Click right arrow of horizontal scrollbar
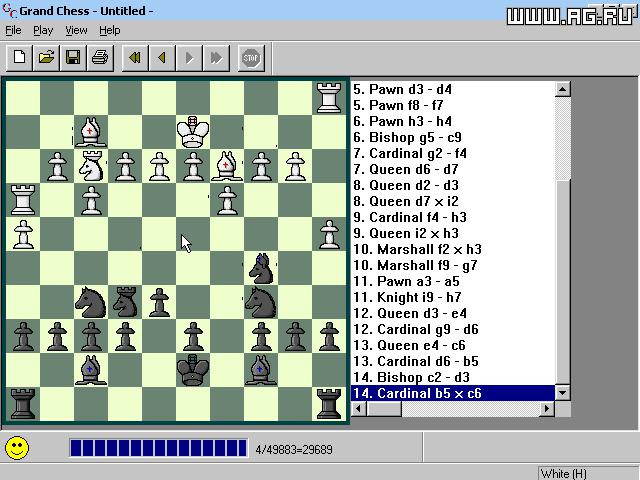 tap(547, 409)
